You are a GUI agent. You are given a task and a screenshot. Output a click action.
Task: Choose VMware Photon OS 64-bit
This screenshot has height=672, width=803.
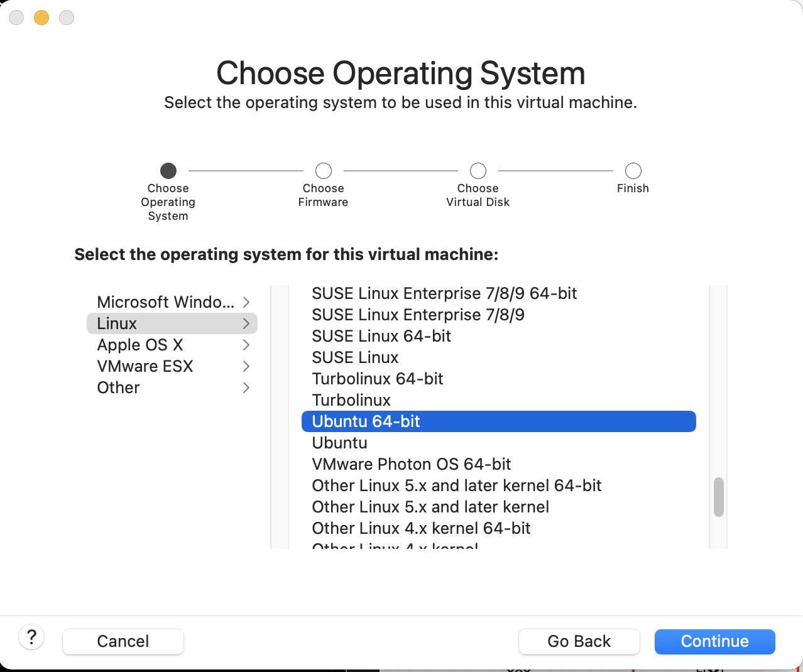click(x=499, y=464)
